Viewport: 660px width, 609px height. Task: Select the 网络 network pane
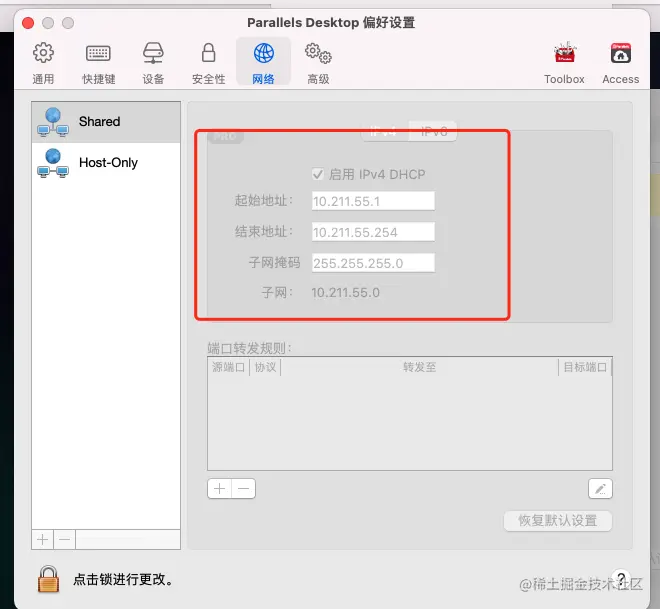point(263,63)
